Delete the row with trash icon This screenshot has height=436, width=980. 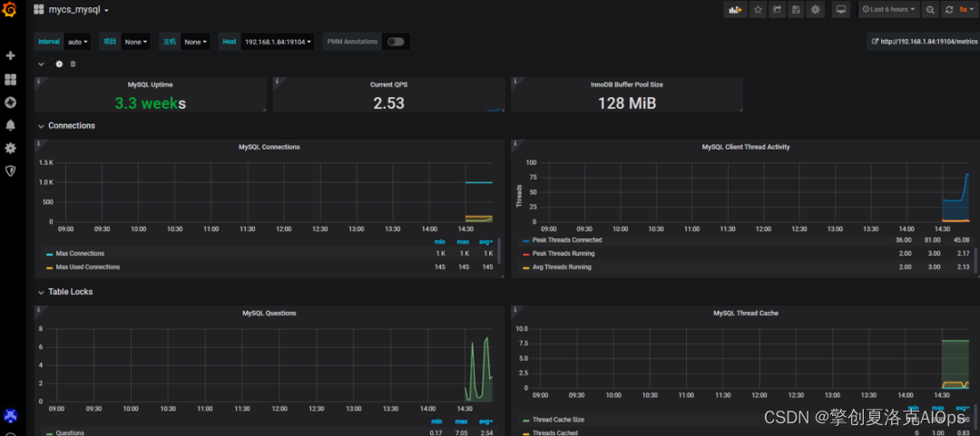73,63
